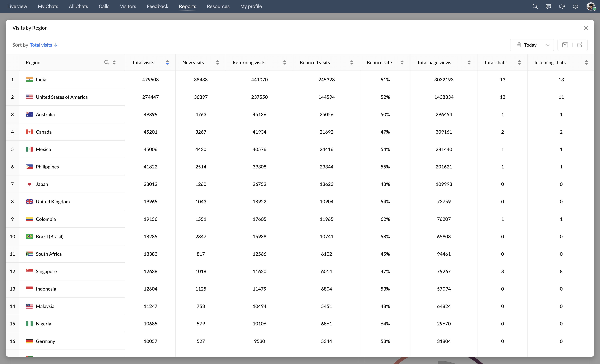Sort by Incoming chats column arrows
600x364 pixels.
[x=586, y=62]
